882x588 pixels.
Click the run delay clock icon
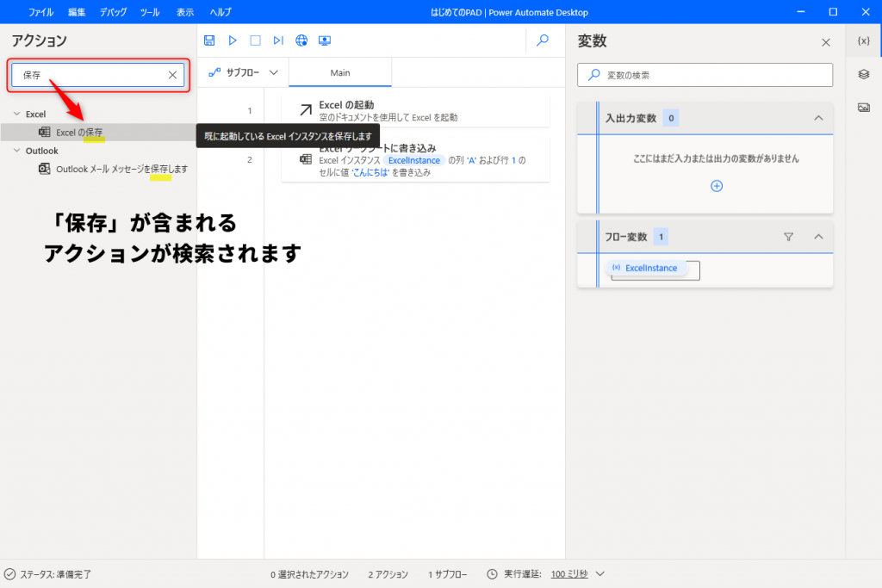pos(492,574)
